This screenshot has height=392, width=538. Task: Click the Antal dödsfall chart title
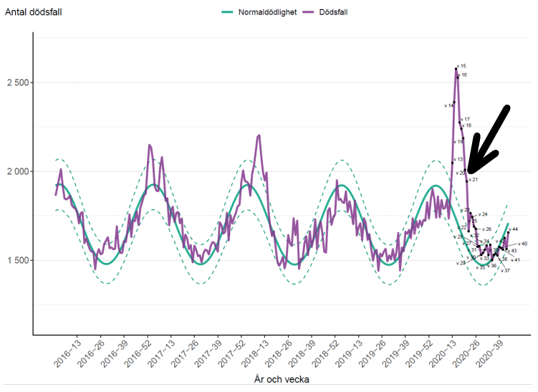[33, 12]
